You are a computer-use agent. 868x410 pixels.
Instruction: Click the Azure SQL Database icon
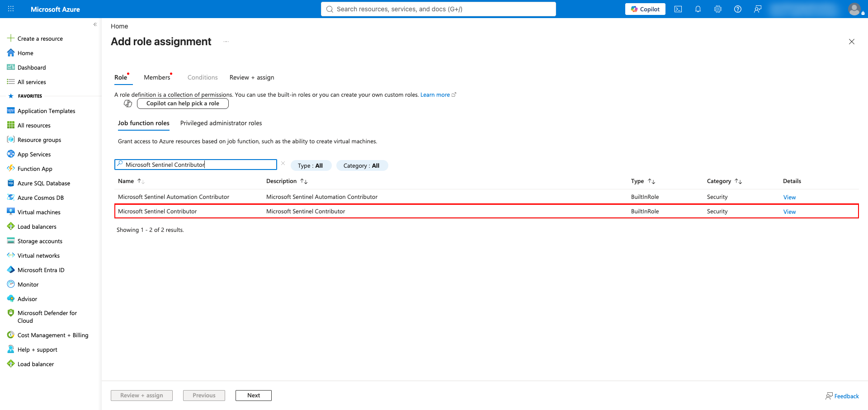point(11,183)
